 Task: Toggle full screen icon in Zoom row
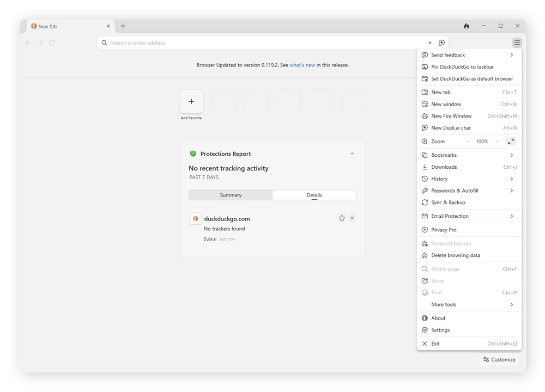pyautogui.click(x=511, y=142)
